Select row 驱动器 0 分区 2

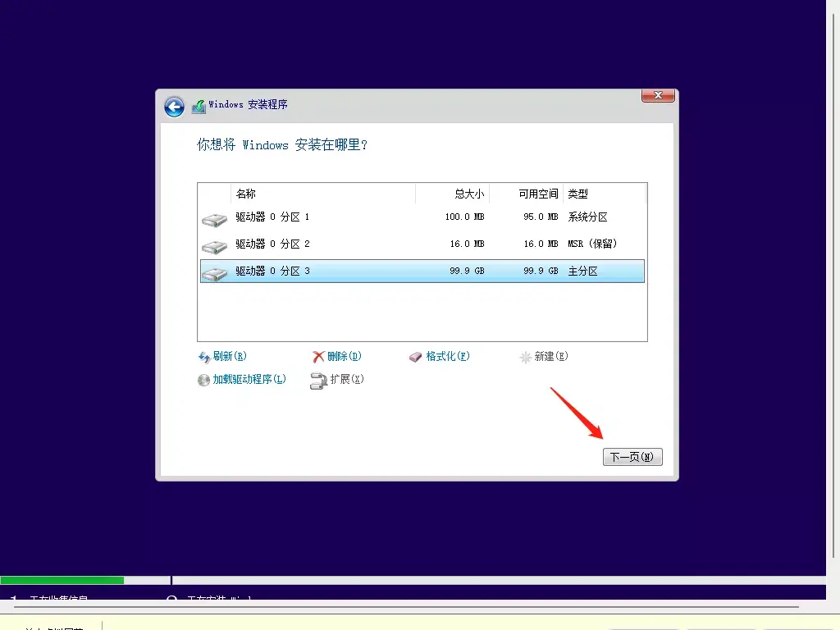point(422,244)
